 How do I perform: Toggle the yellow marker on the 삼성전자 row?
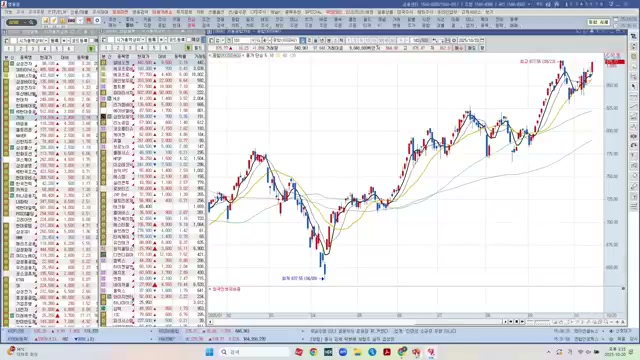pyautogui.click(x=6, y=64)
